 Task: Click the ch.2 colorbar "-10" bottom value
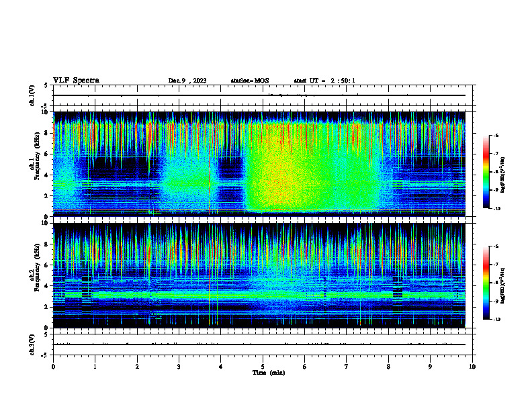pyautogui.click(x=496, y=319)
